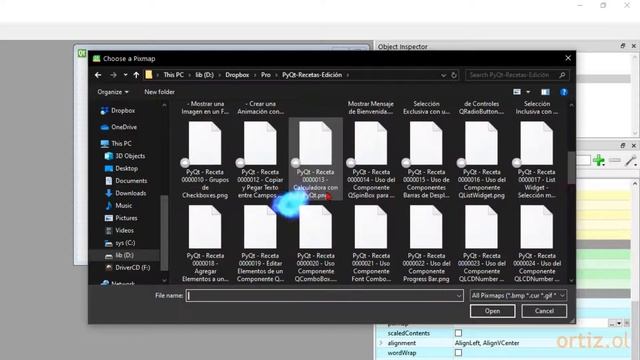This screenshot has height=360, width=640.
Task: Open recent locations chevron beside forward arrow
Action: [125, 75]
